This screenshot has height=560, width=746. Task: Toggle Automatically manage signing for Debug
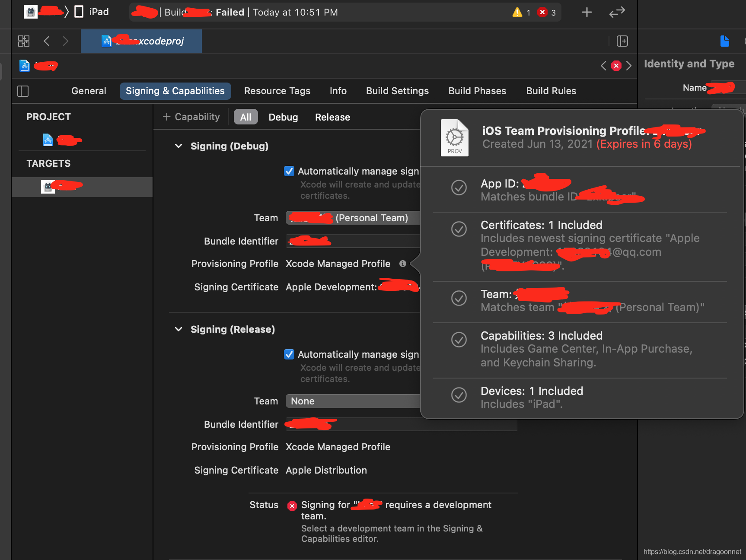(289, 171)
